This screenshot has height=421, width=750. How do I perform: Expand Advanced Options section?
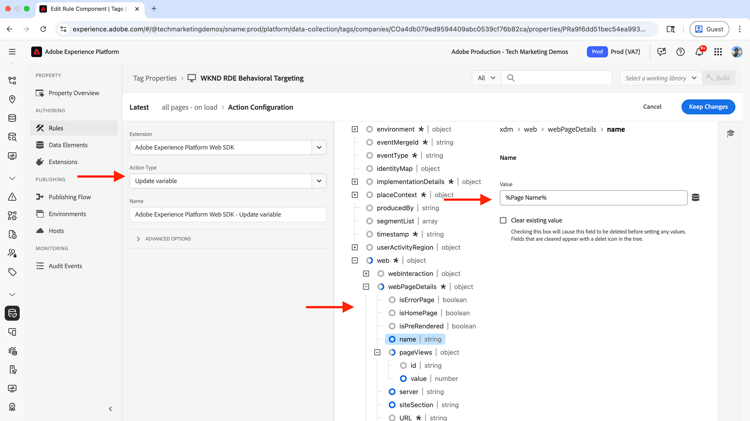[x=139, y=239]
